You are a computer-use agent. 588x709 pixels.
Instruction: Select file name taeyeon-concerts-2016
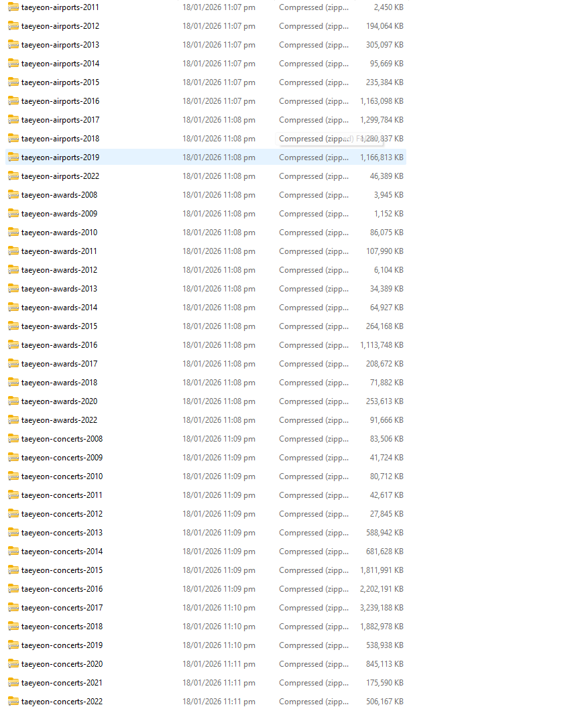(x=62, y=589)
